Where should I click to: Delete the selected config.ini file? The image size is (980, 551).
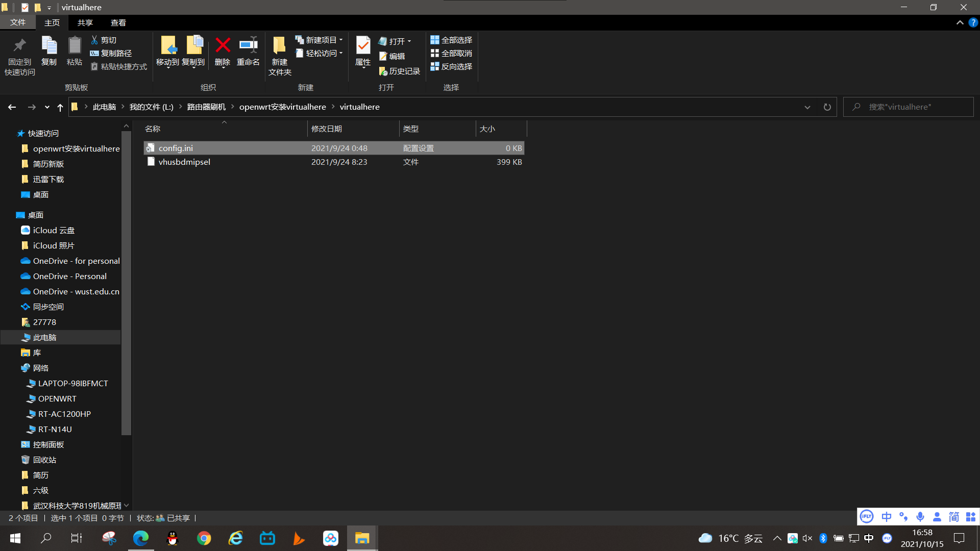coord(223,51)
